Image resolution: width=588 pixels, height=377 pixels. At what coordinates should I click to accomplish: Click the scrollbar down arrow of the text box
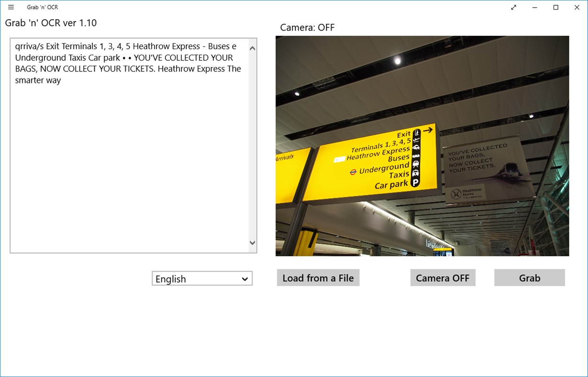coord(252,242)
